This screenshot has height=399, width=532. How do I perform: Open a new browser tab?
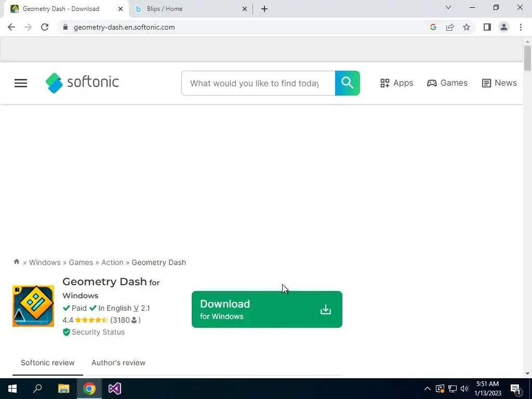(264, 9)
